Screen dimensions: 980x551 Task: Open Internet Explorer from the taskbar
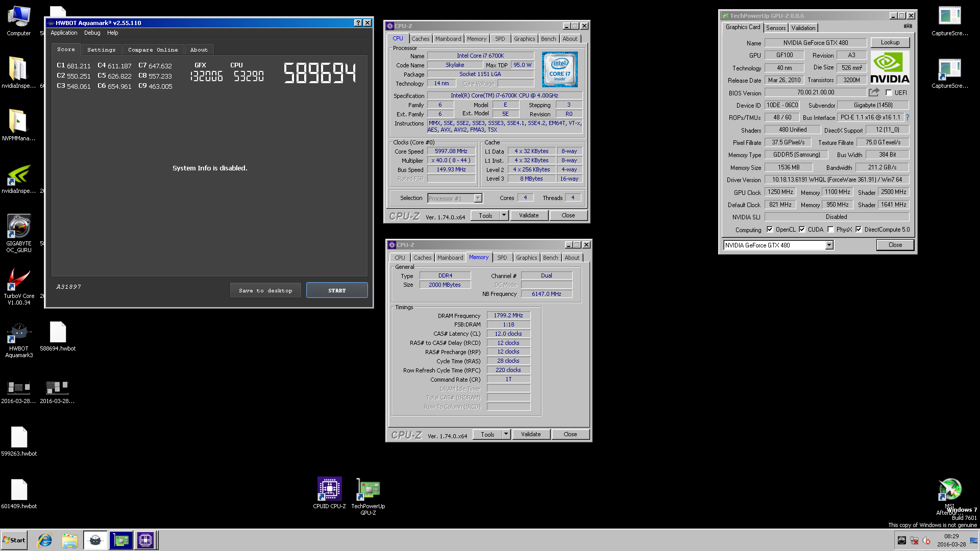(45, 540)
